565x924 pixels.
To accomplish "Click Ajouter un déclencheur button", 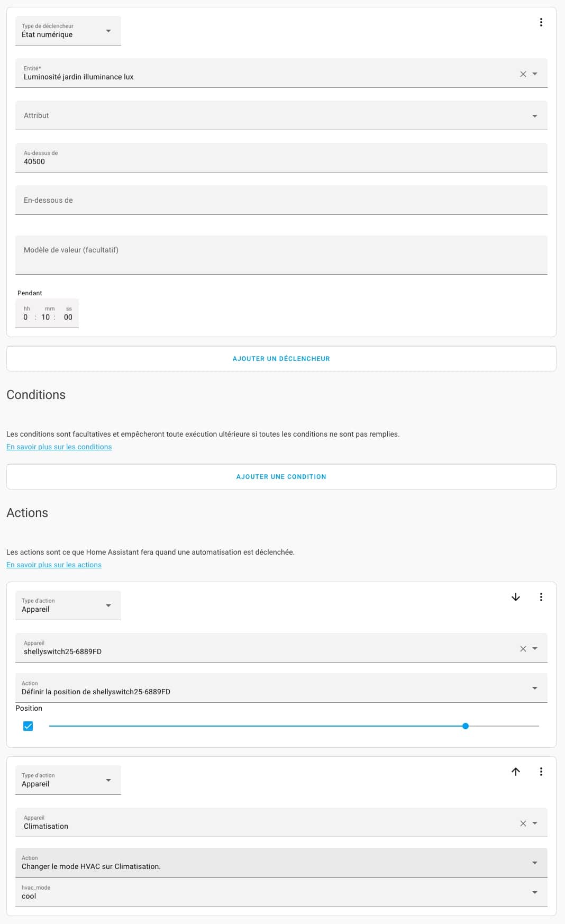I will (281, 359).
